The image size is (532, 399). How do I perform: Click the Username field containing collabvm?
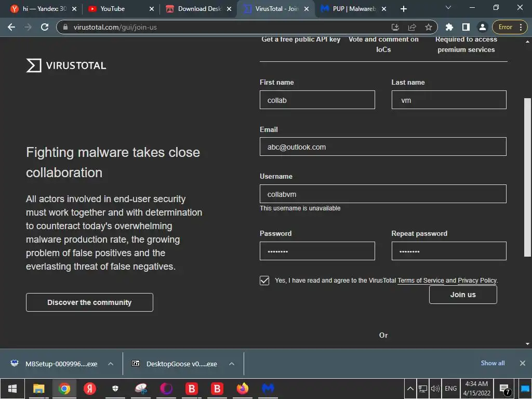pyautogui.click(x=383, y=194)
